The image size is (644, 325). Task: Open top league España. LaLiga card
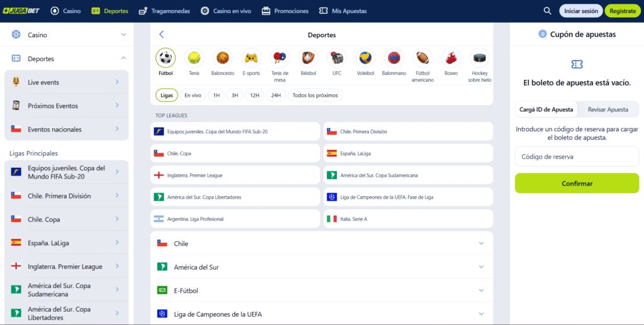(x=408, y=153)
